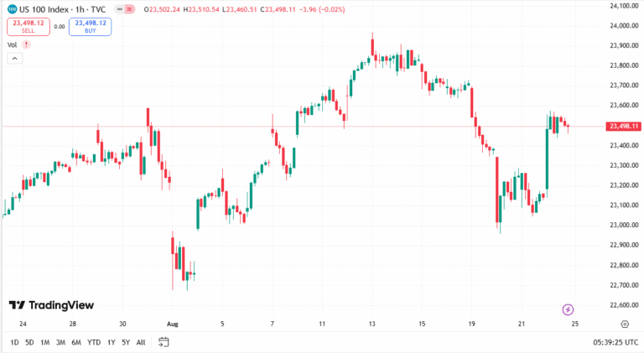644x353 pixels.
Task: Select the 5D time range
Action: (x=29, y=342)
